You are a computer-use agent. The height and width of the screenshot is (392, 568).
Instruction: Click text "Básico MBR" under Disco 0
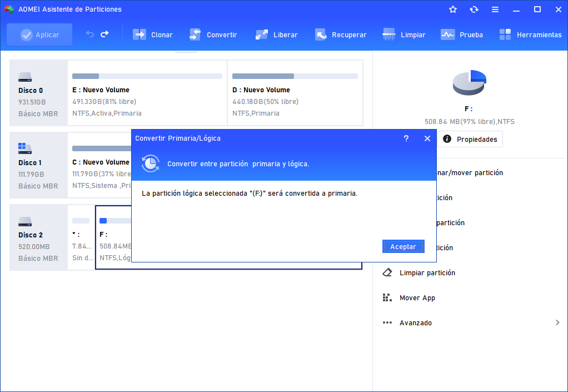[38, 114]
